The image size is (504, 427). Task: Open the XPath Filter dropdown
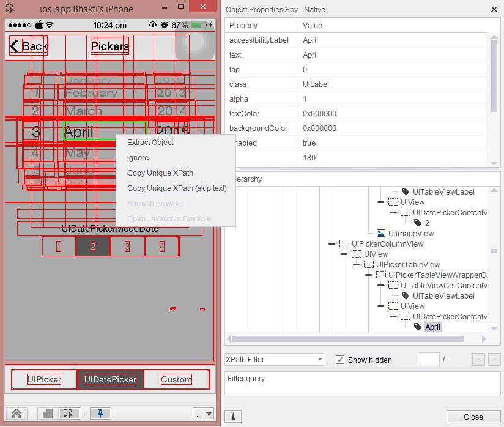click(320, 360)
